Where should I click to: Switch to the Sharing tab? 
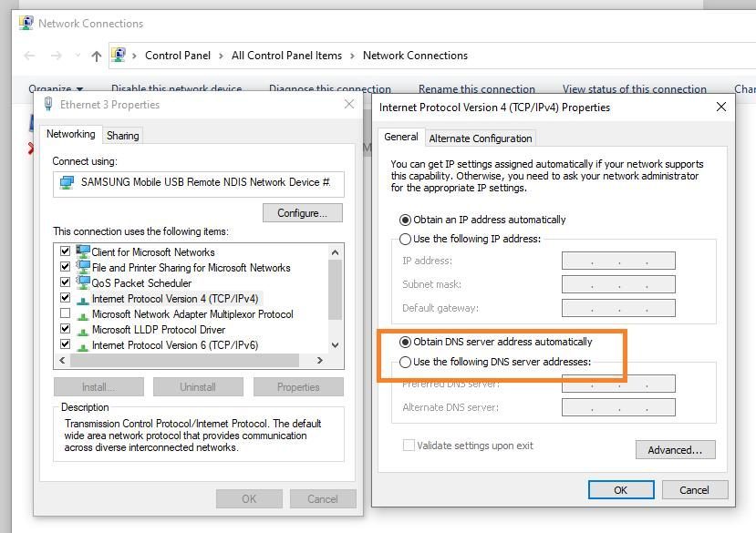click(x=122, y=136)
